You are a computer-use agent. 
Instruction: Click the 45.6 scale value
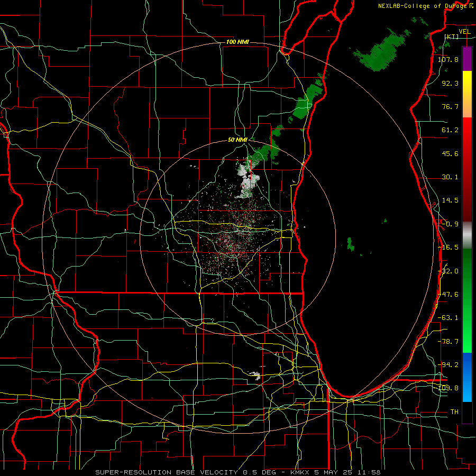pyautogui.click(x=450, y=153)
